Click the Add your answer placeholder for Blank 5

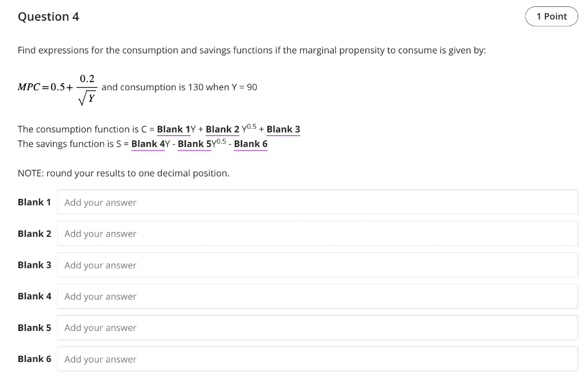[x=100, y=328]
